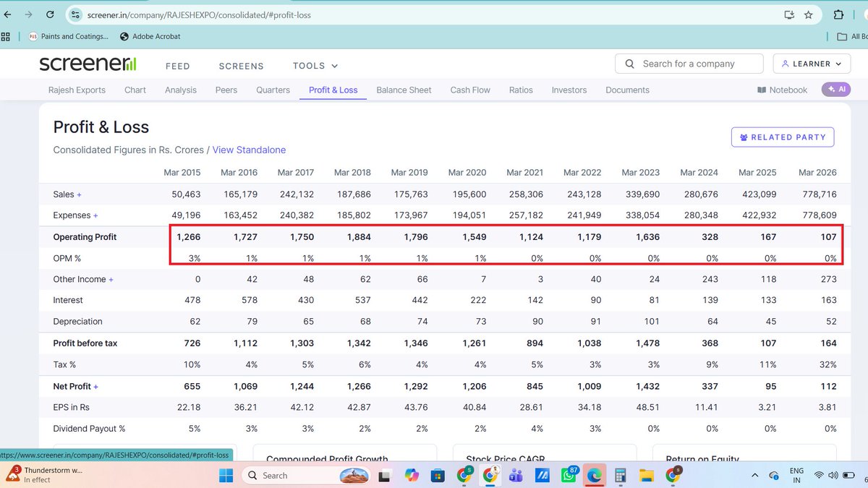Switch to the Cash Flow tab

click(470, 90)
